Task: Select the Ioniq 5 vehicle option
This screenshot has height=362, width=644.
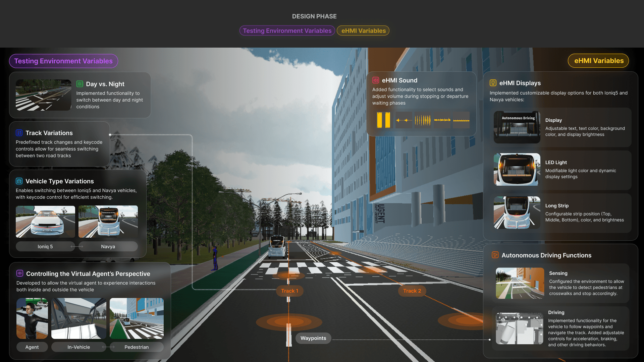Action: pos(45,246)
